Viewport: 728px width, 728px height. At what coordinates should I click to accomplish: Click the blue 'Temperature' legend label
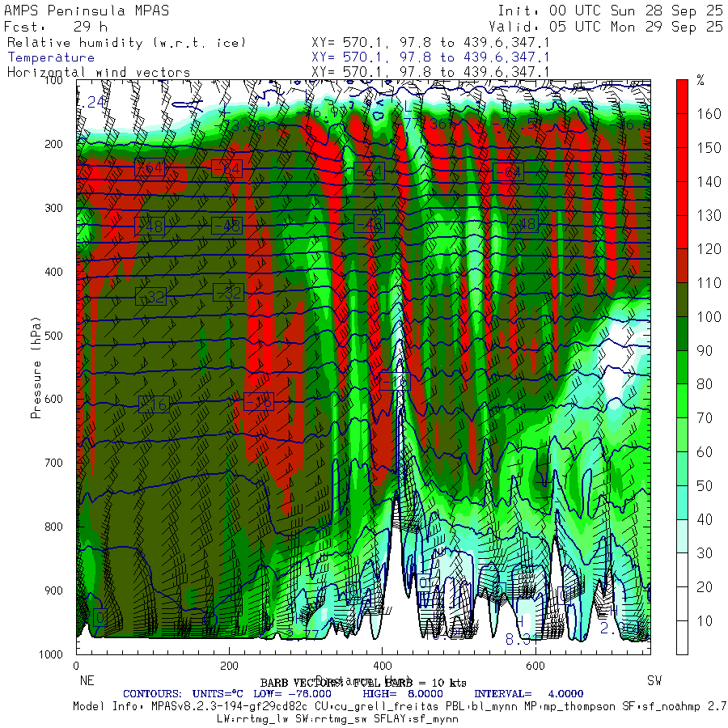[51, 57]
